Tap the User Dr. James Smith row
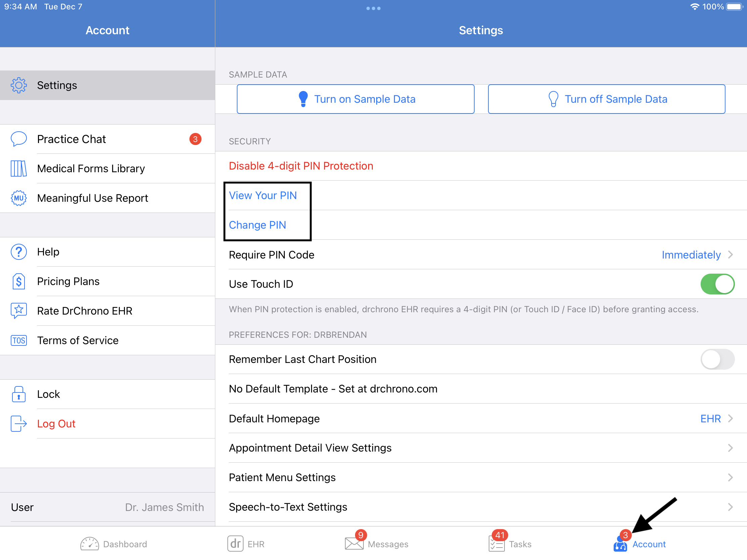This screenshot has height=560, width=747. (x=107, y=507)
